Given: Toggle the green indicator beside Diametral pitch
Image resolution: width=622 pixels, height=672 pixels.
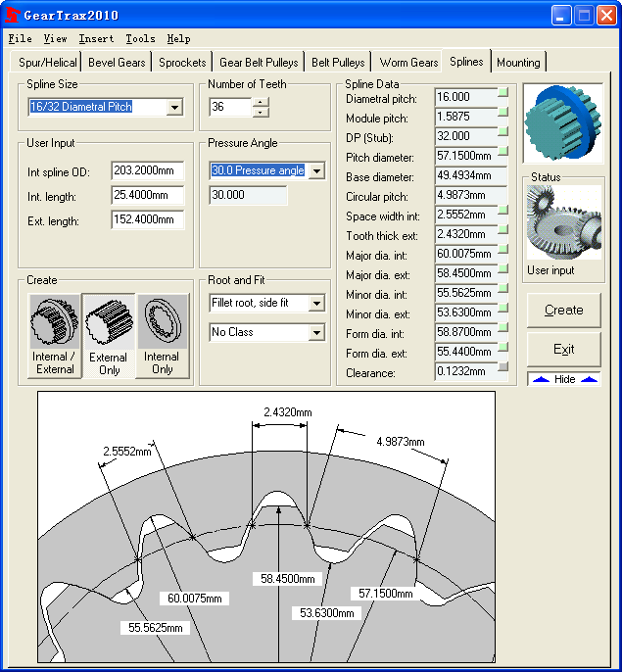Looking at the screenshot, I should [502, 92].
